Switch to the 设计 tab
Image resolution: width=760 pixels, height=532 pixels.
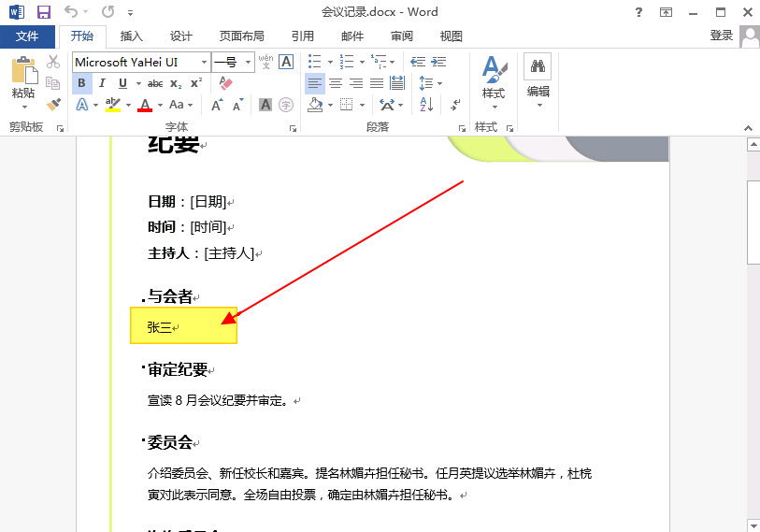pyautogui.click(x=180, y=36)
